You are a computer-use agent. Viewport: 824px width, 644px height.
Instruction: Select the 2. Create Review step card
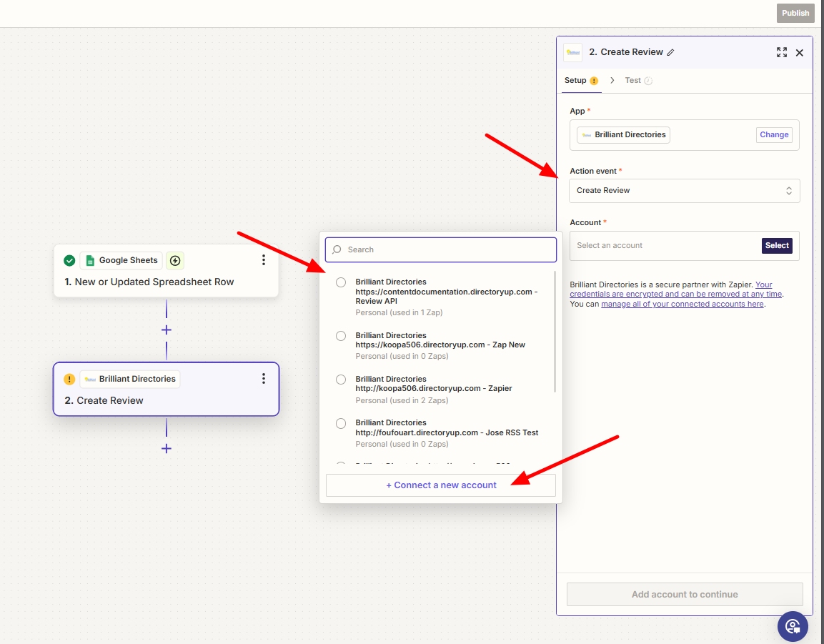(166, 389)
